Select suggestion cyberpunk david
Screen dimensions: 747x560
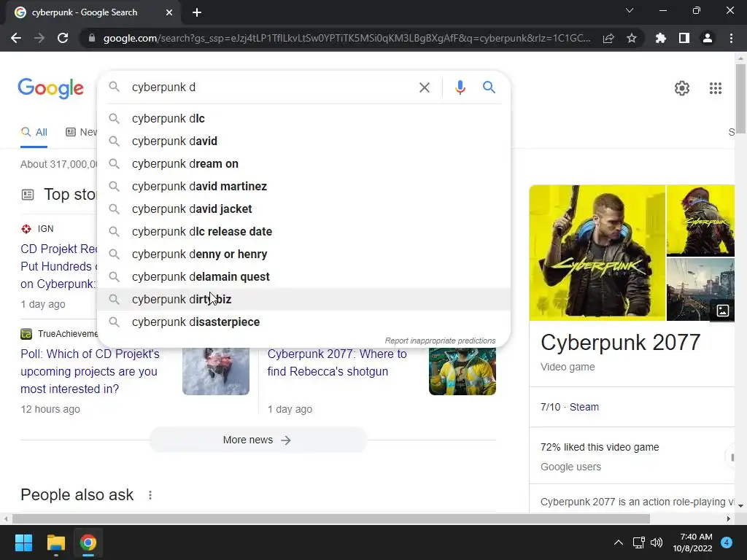pyautogui.click(x=303, y=141)
